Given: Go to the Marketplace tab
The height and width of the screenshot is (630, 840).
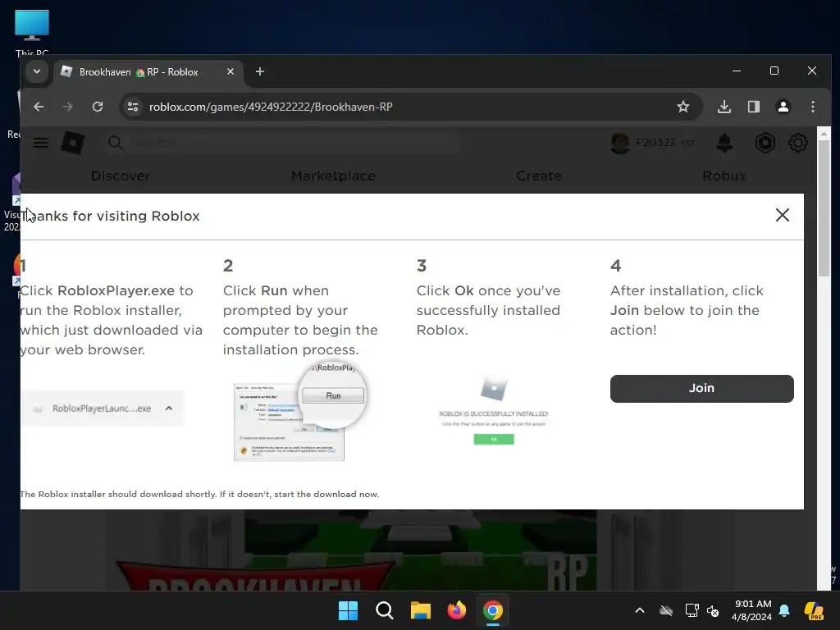Looking at the screenshot, I should 333,176.
